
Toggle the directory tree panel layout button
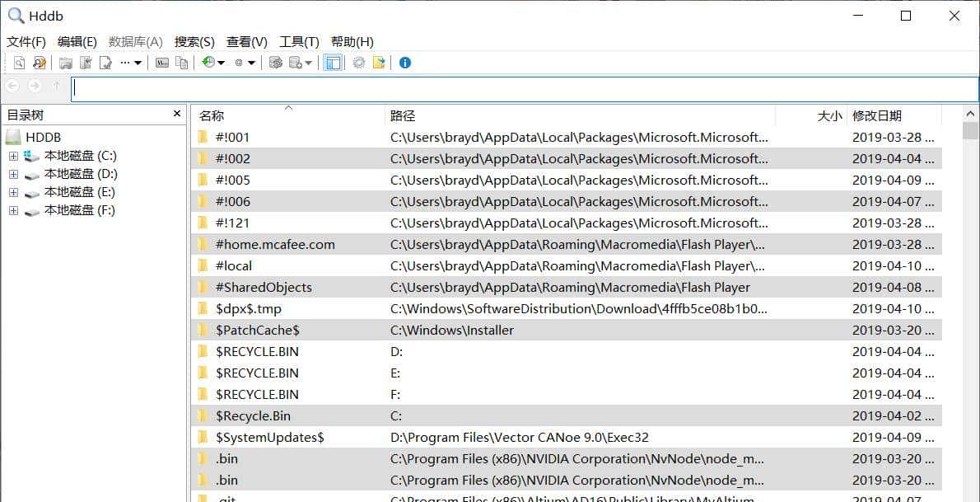coord(333,63)
